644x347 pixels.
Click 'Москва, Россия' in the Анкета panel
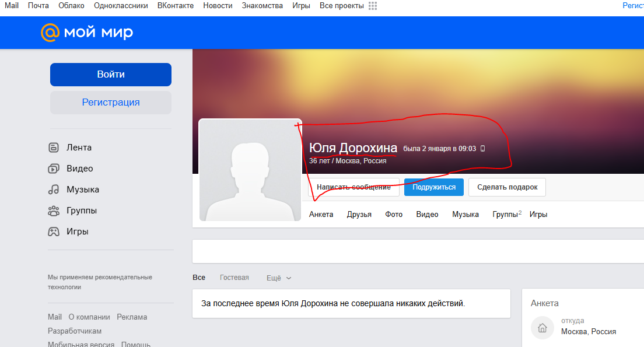click(x=589, y=332)
